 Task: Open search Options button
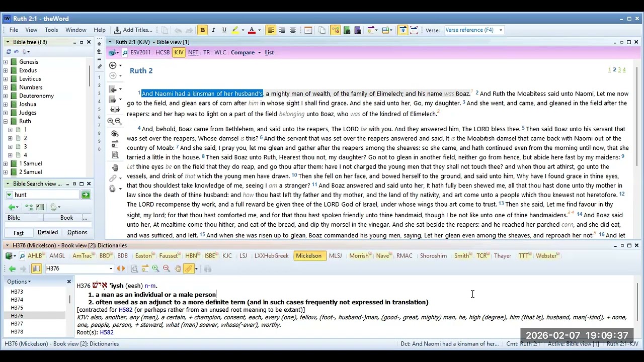pos(77,232)
